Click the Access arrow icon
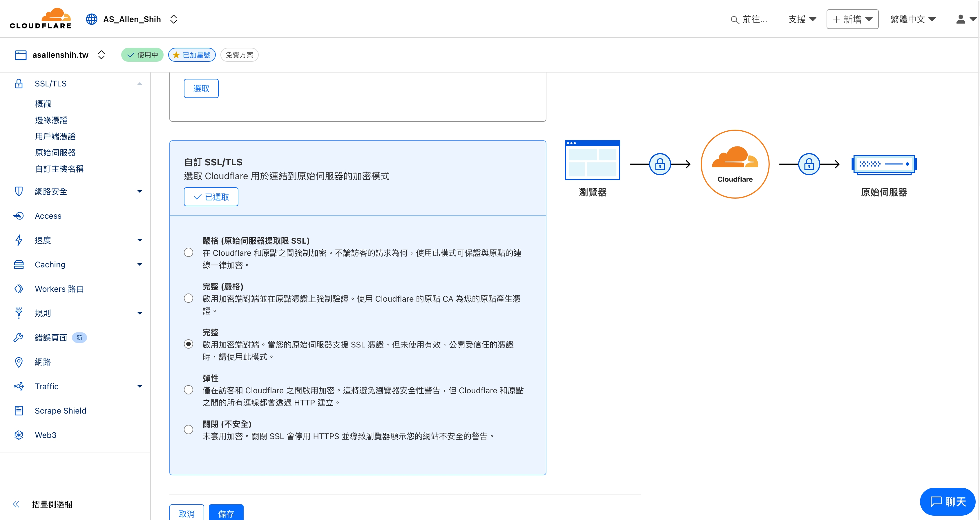 point(19,216)
